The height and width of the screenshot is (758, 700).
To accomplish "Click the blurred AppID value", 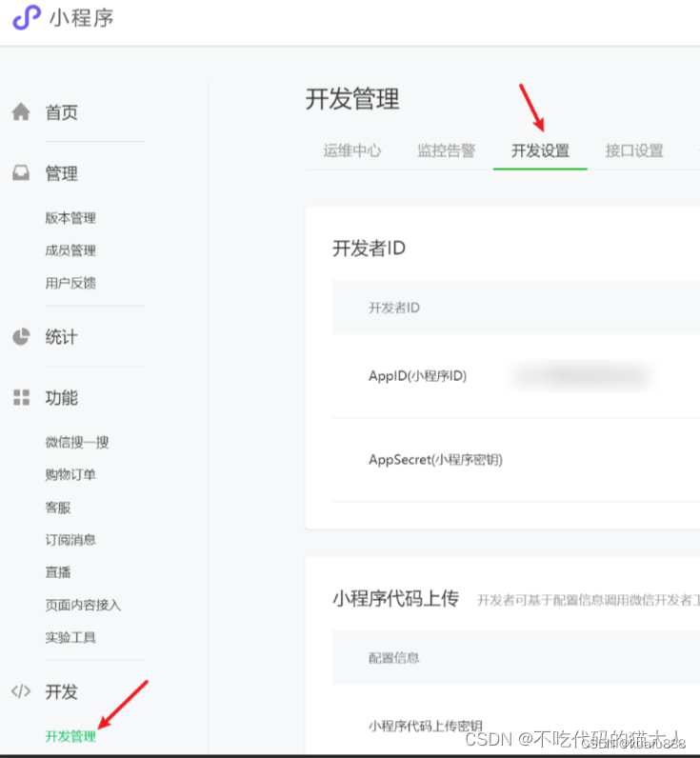I will (583, 375).
